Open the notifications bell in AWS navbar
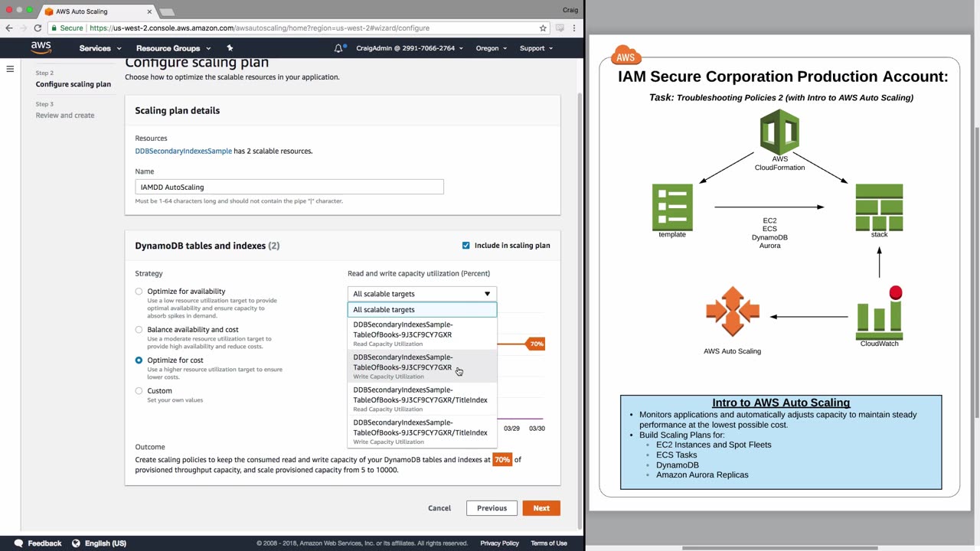The height and width of the screenshot is (551, 980). (x=339, y=48)
